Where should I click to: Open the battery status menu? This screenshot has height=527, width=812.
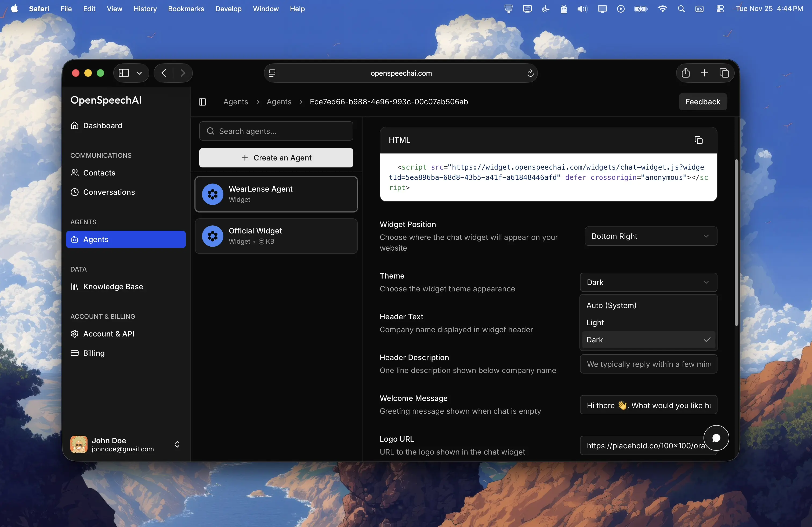[641, 9]
